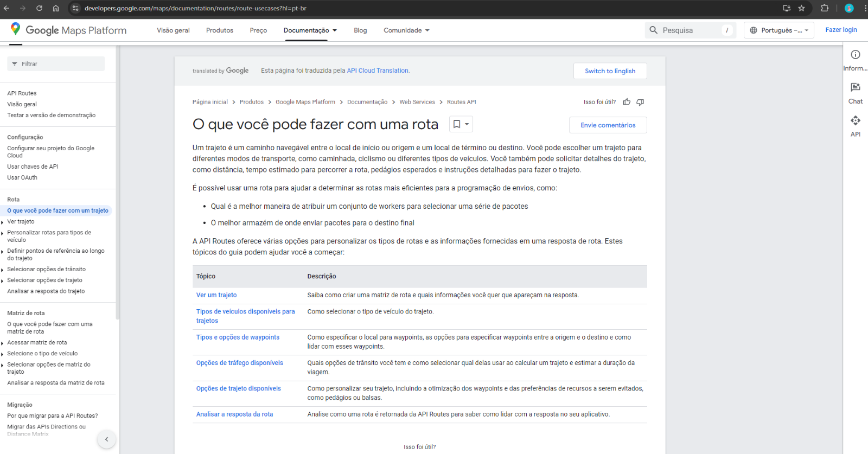Open sidebar Configurar seu projeto do Google Cloud
The height and width of the screenshot is (454, 868).
[51, 152]
